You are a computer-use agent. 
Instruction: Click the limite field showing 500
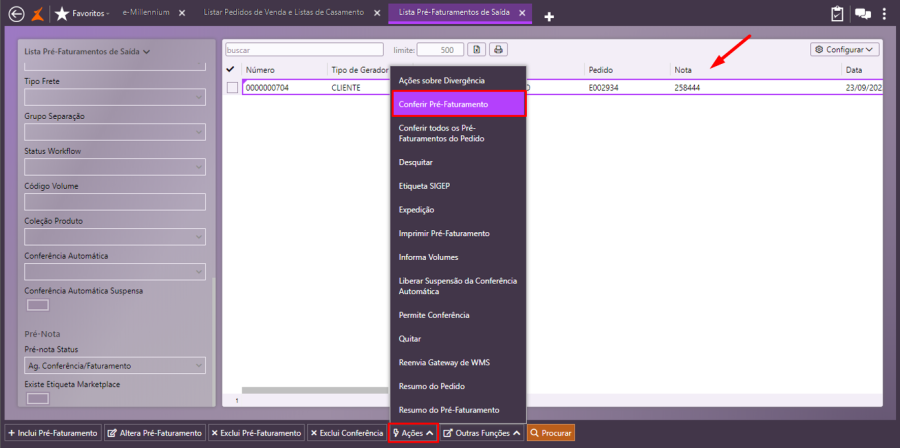[x=440, y=50]
